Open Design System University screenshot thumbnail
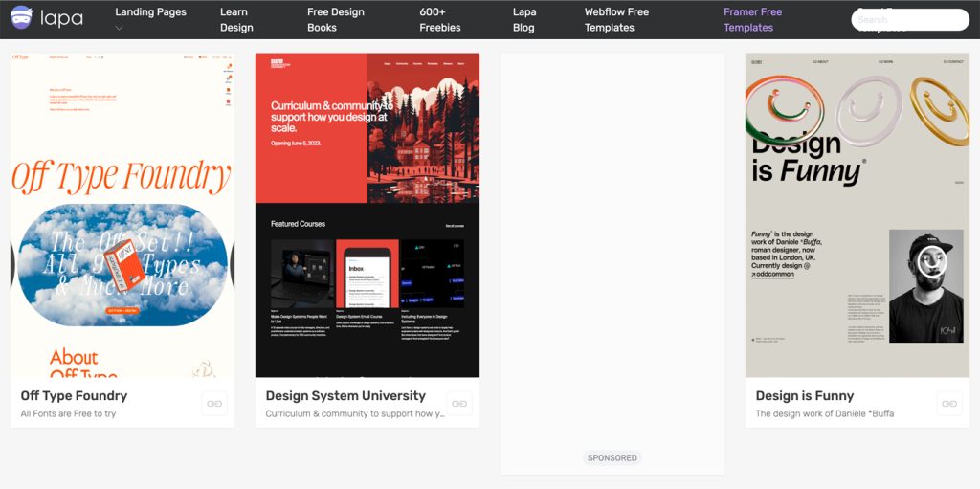 367,215
